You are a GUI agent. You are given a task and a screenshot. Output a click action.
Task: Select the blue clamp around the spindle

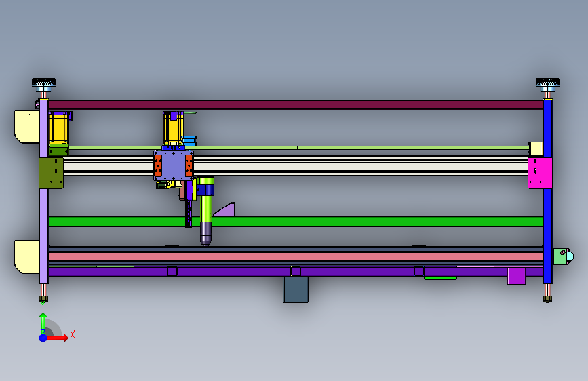(205, 190)
